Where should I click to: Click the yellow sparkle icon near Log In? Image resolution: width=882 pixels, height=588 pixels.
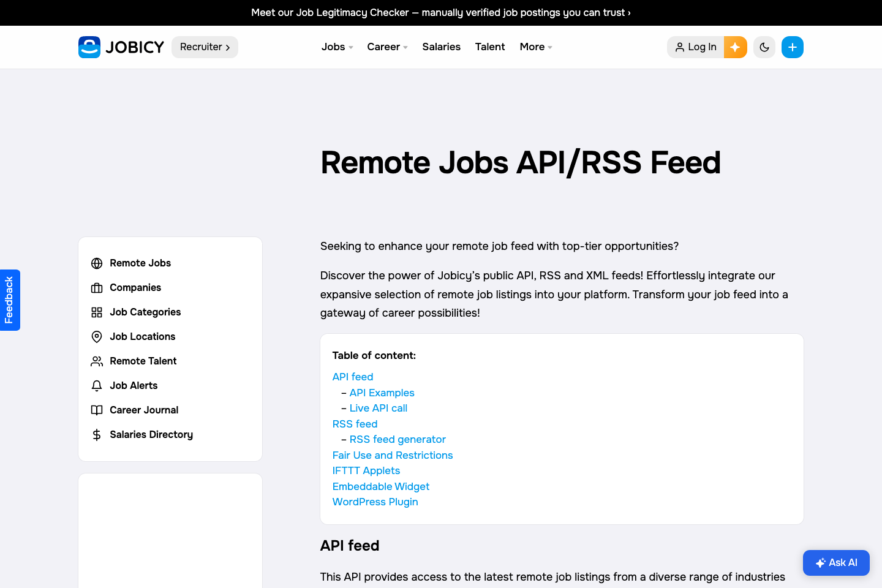coord(735,47)
